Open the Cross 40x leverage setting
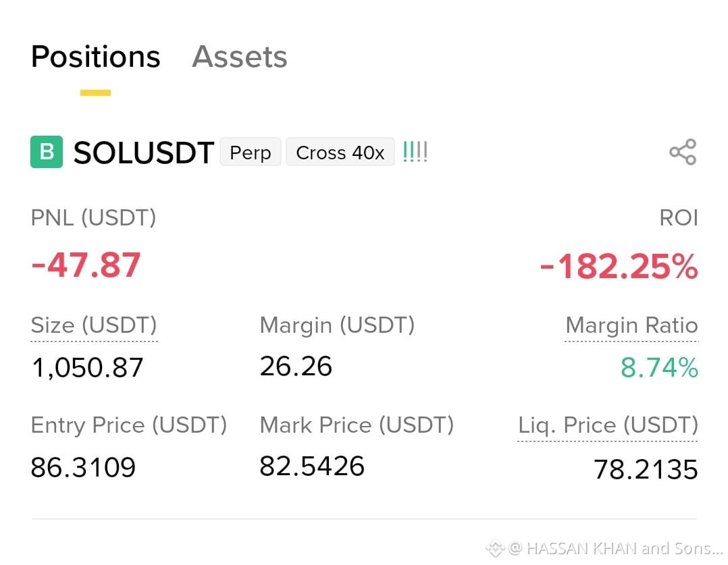The image size is (728, 565). (x=340, y=153)
